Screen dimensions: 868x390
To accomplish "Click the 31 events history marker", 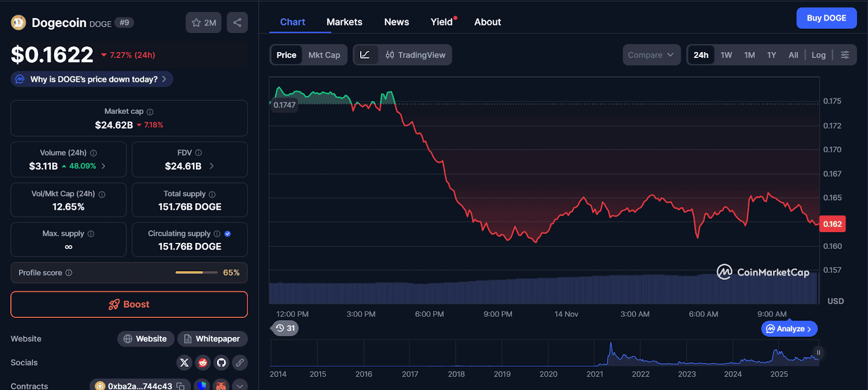I will pos(285,328).
